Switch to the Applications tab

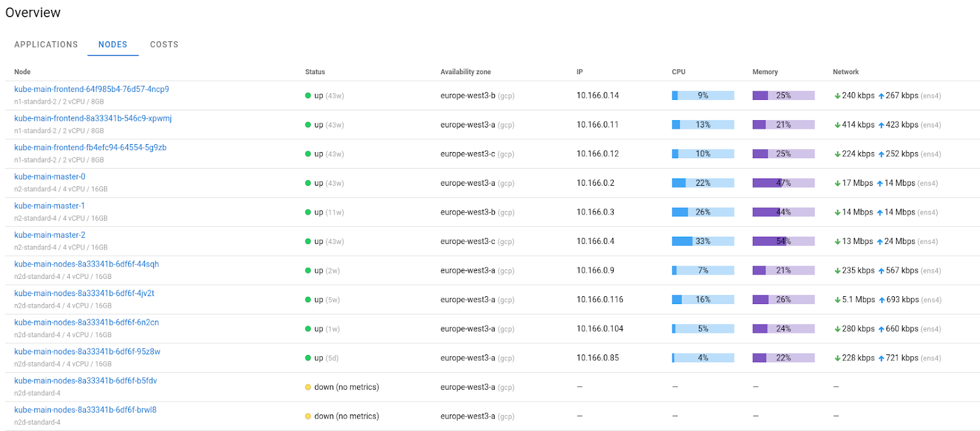[x=46, y=45]
